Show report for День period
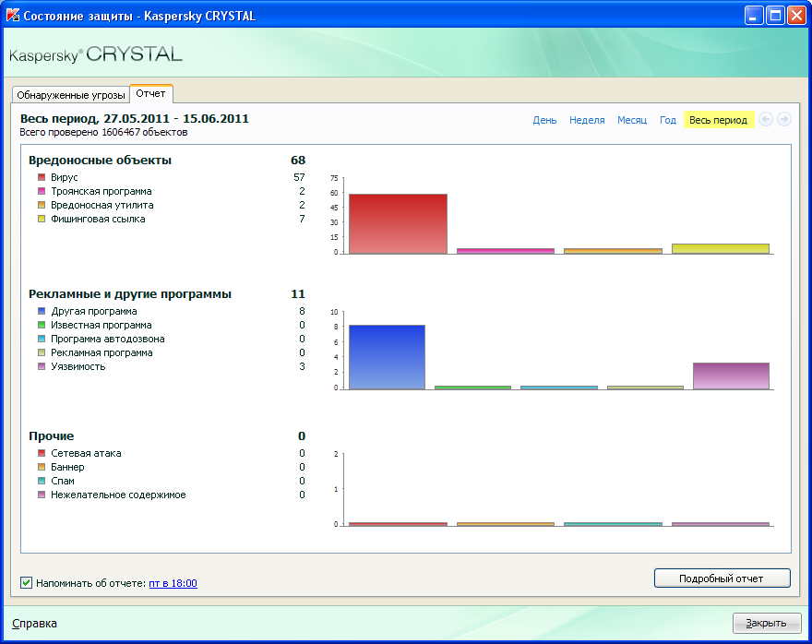Viewport: 812px width, 644px height. click(544, 120)
